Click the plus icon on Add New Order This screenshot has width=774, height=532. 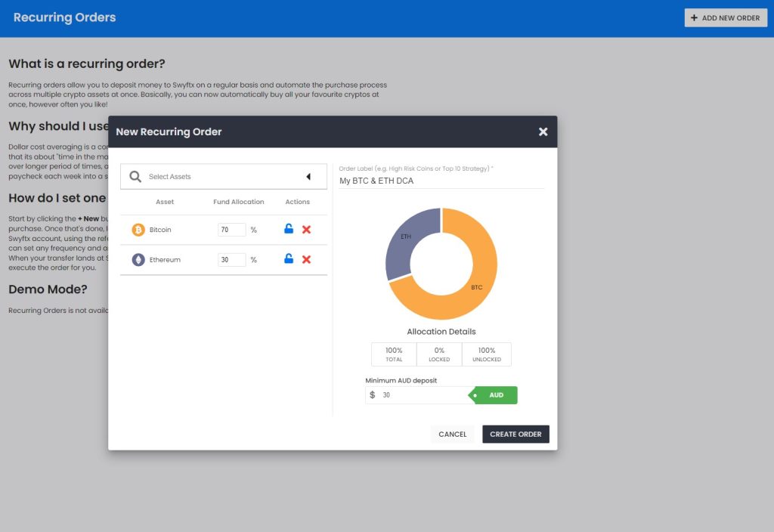tap(695, 17)
